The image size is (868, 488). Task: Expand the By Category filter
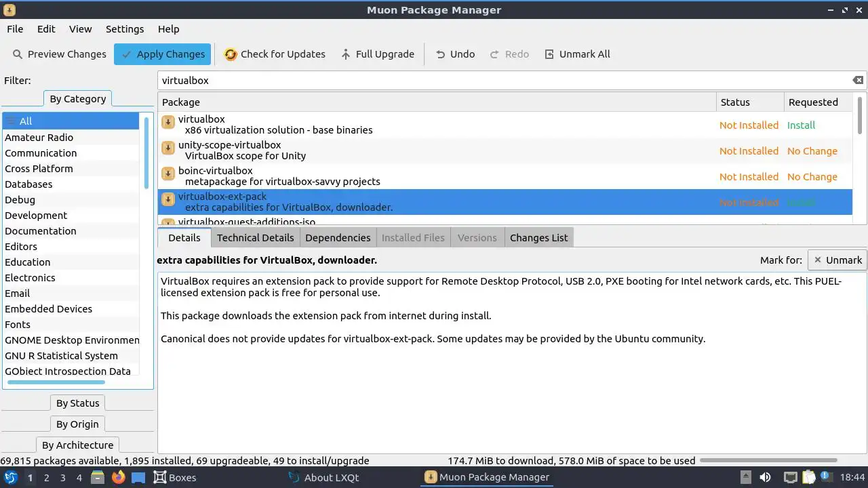tap(78, 99)
